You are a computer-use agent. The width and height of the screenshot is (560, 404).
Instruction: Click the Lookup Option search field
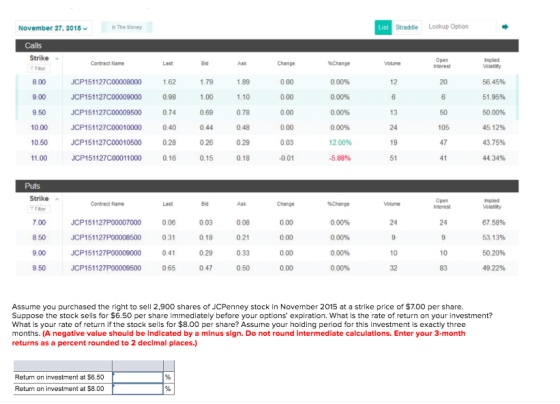click(x=461, y=27)
